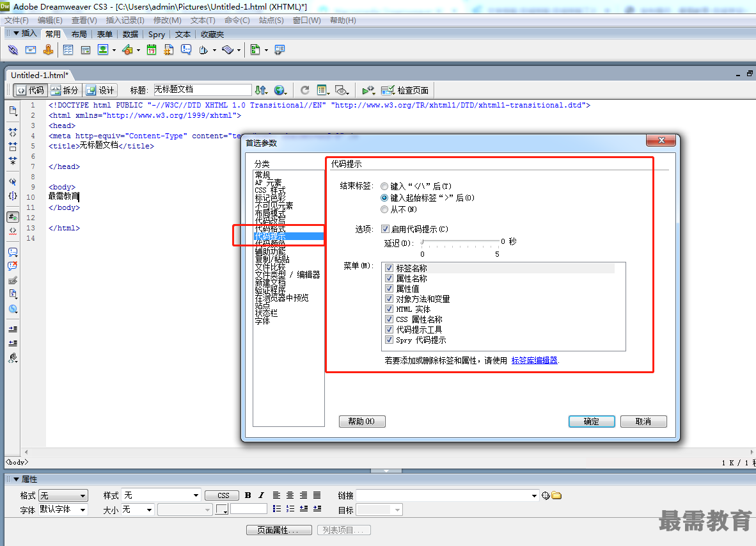Screen dimensions: 756x546
Task: Click the Visual Aids icon
Action: (342, 90)
